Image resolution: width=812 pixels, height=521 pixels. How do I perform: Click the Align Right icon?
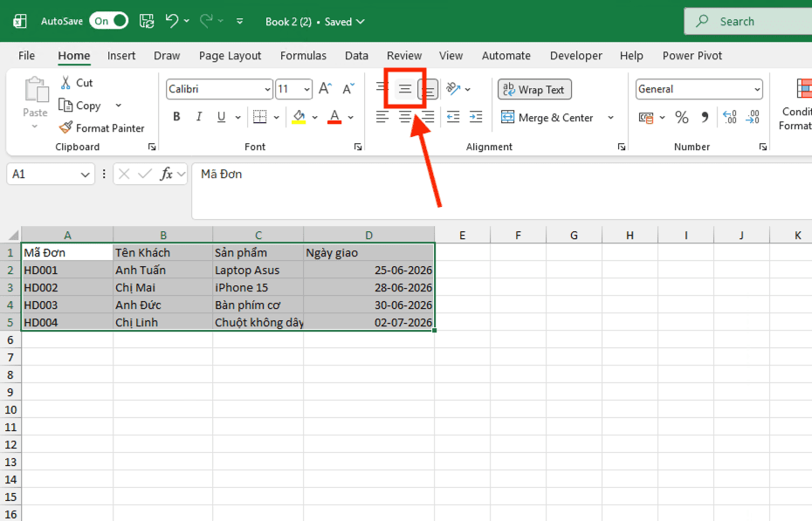428,118
